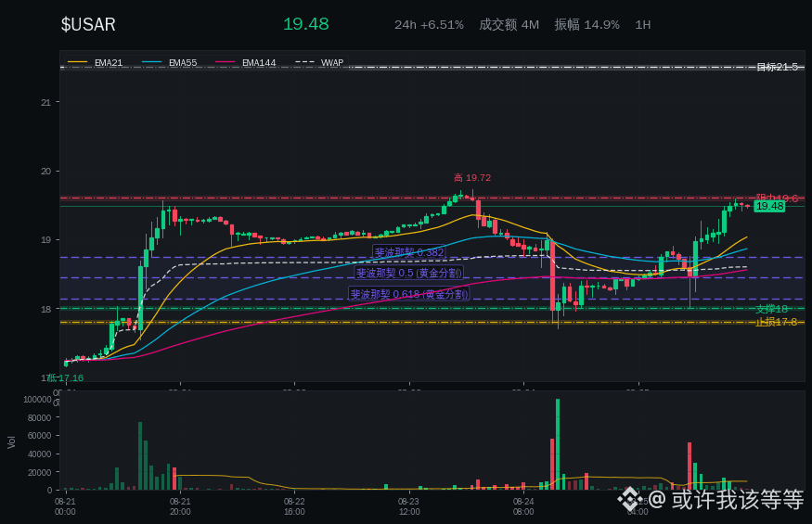Click the 18 price axis tick
812x524 pixels.
point(45,309)
